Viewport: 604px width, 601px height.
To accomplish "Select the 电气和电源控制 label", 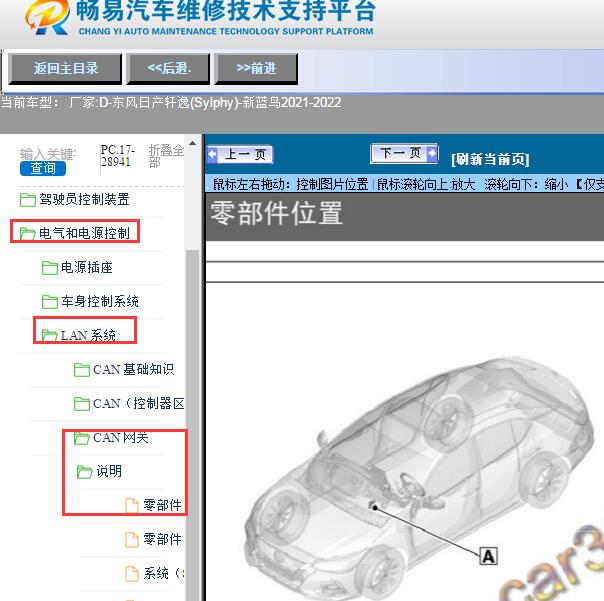I will pyautogui.click(x=84, y=233).
